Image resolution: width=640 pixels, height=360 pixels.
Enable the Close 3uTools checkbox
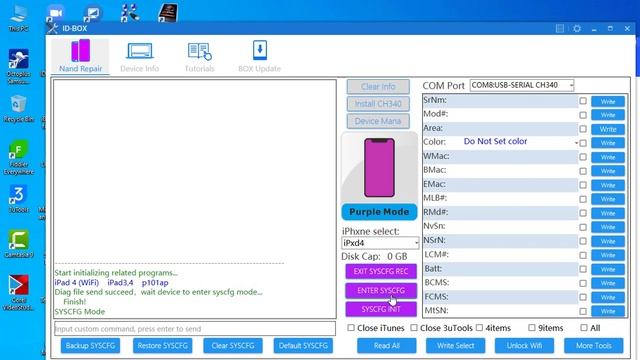(x=414, y=328)
